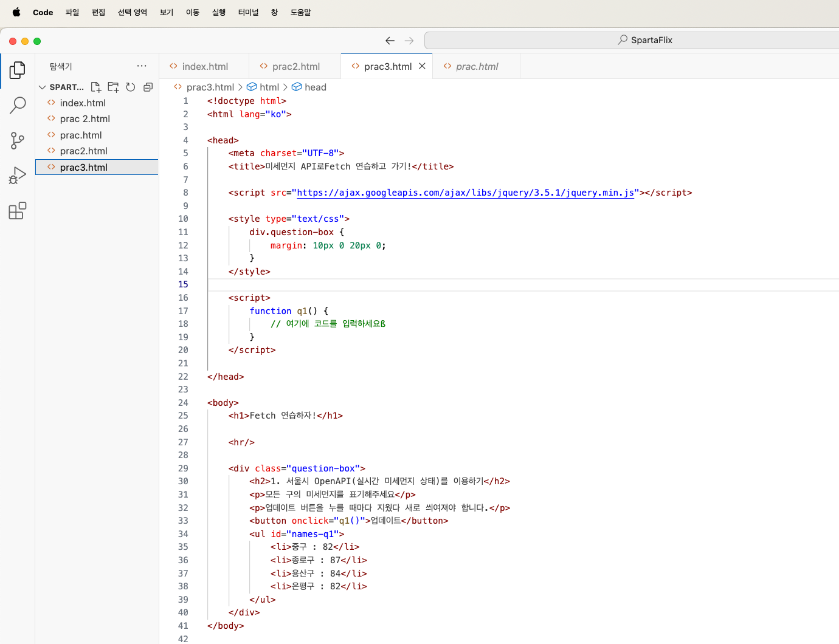Click the <!doctype html> line
The image size is (839, 644).
(247, 101)
